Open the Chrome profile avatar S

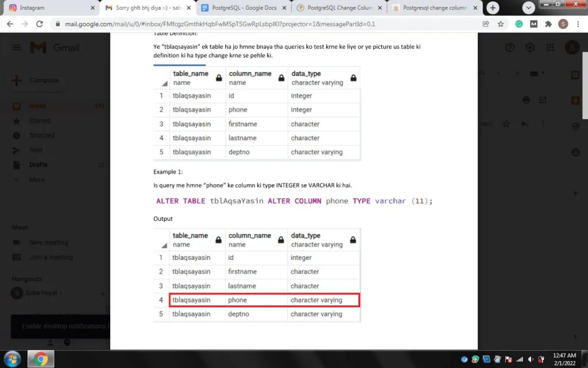point(563,24)
